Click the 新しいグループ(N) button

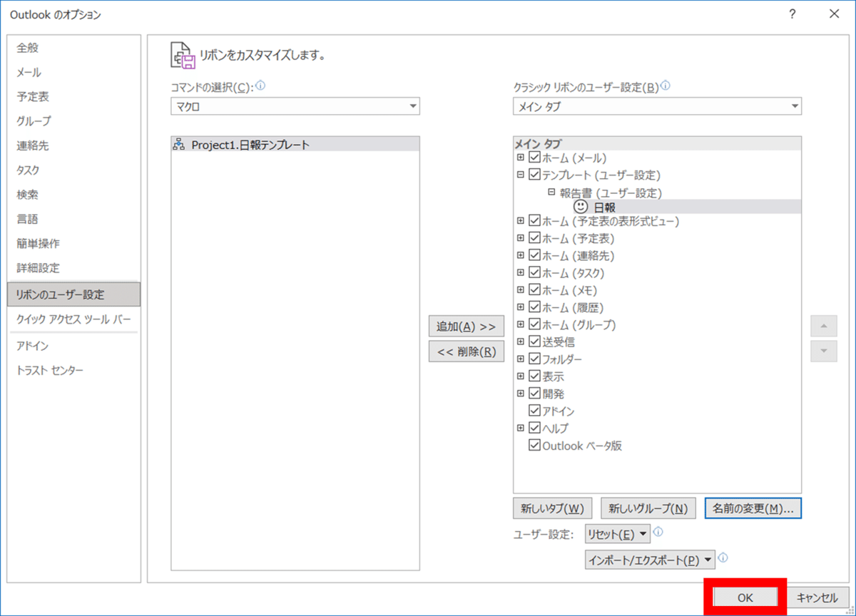[648, 509]
